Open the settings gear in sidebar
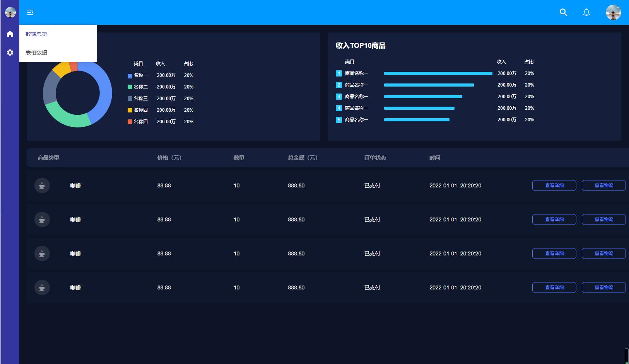 point(10,53)
